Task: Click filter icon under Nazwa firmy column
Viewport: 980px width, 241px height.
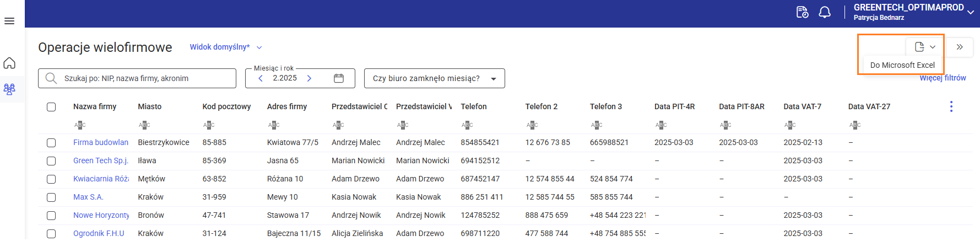Action: click(x=80, y=125)
